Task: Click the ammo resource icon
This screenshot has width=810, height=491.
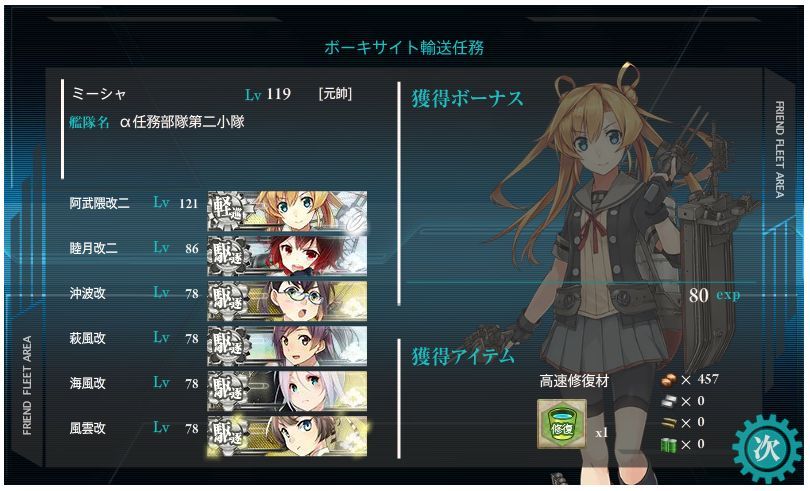Action: (x=668, y=423)
